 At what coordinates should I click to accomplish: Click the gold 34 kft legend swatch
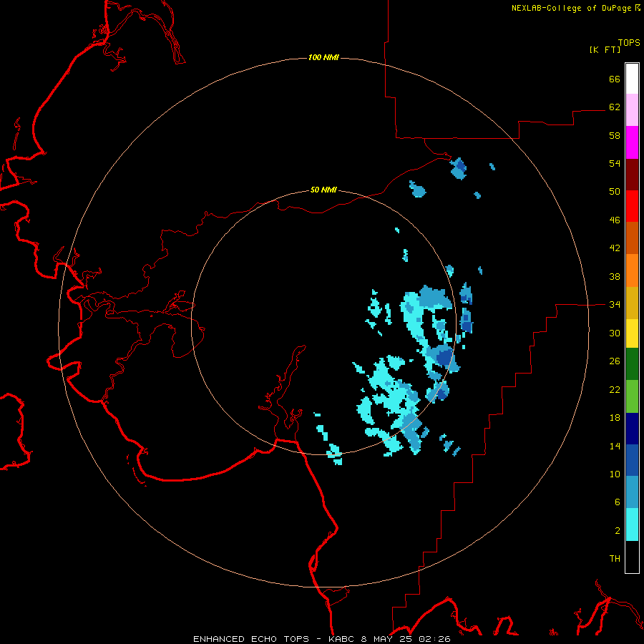(x=632, y=302)
